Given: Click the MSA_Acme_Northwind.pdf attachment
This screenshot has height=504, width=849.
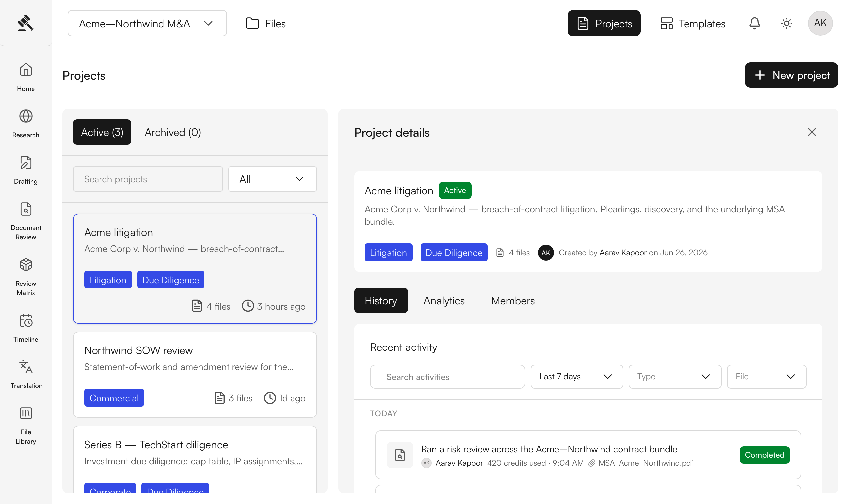Looking at the screenshot, I should [646, 463].
